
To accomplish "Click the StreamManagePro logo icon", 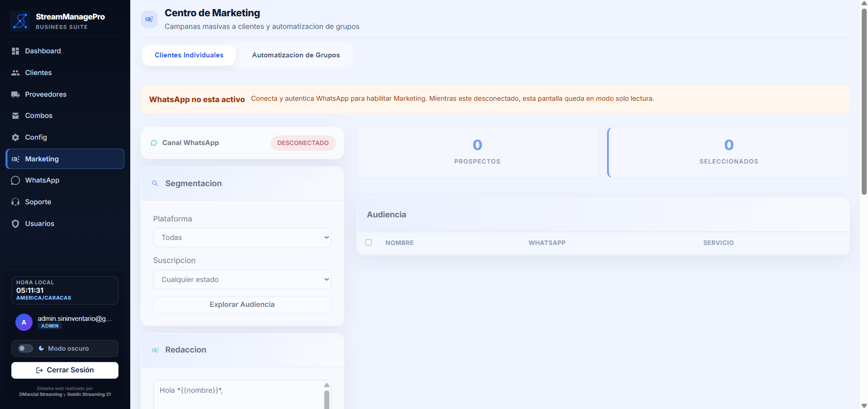I will click(20, 21).
